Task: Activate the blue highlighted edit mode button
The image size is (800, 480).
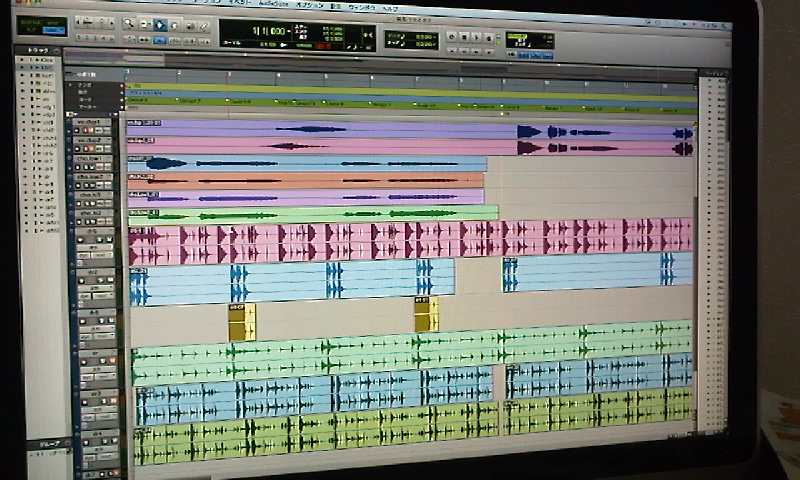Action: click(54, 31)
